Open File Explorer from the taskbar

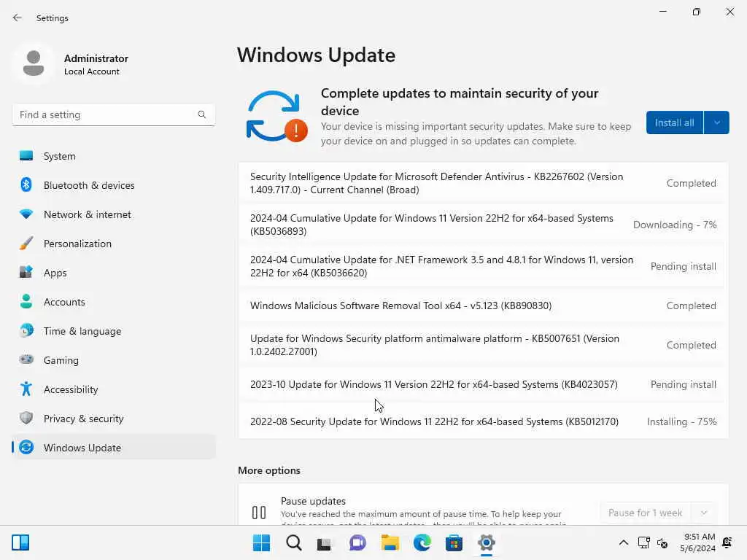click(390, 542)
